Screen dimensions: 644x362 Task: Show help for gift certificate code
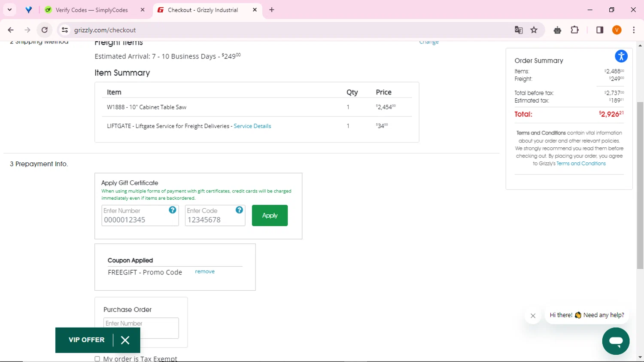[x=239, y=210]
